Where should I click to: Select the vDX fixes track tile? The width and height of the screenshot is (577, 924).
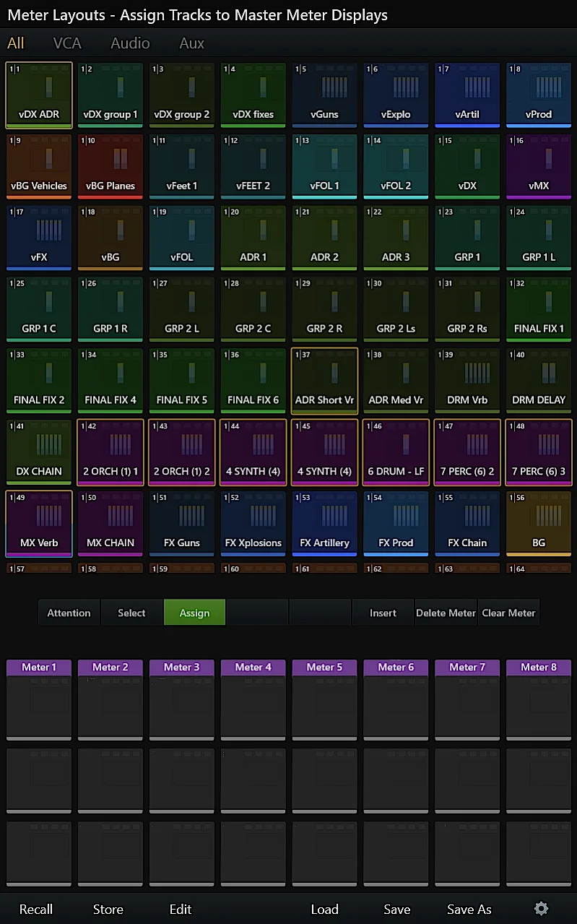[253, 95]
